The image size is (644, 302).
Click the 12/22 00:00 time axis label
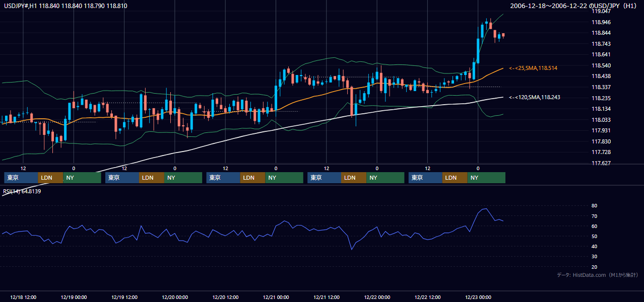coord(377,297)
